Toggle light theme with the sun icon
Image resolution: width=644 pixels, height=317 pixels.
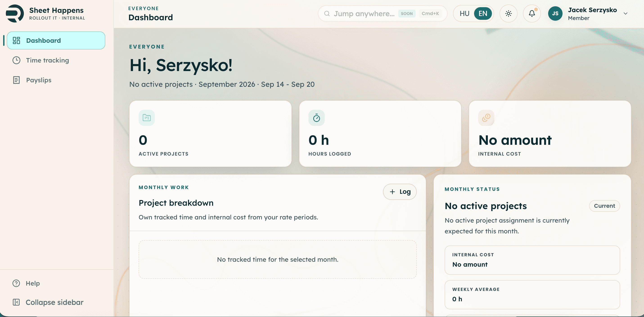(x=508, y=13)
